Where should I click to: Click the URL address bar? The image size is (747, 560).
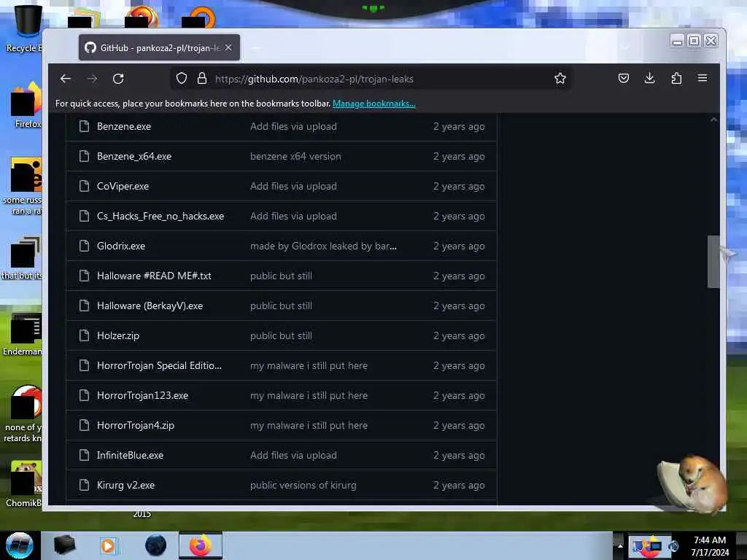pos(371,79)
